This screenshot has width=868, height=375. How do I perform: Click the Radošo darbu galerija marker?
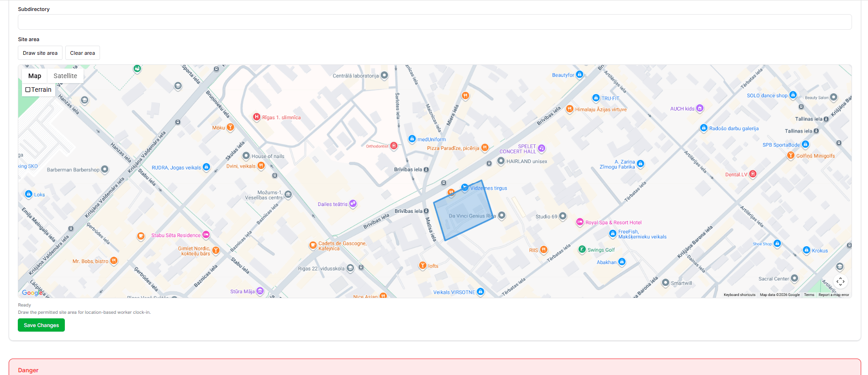[x=704, y=128]
